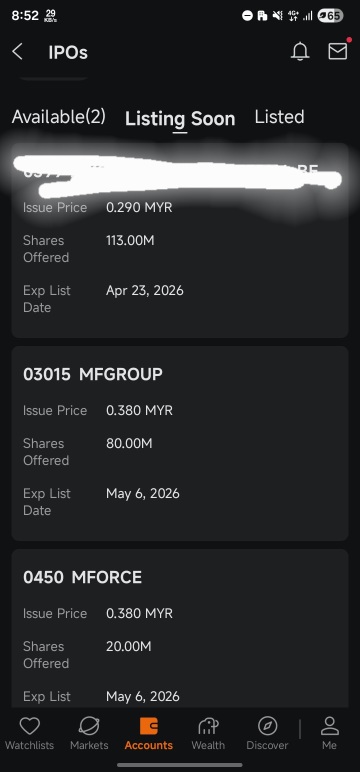The image size is (360, 772).
Task: Open the 03015 MFGROUP IPO card
Action: (x=180, y=443)
